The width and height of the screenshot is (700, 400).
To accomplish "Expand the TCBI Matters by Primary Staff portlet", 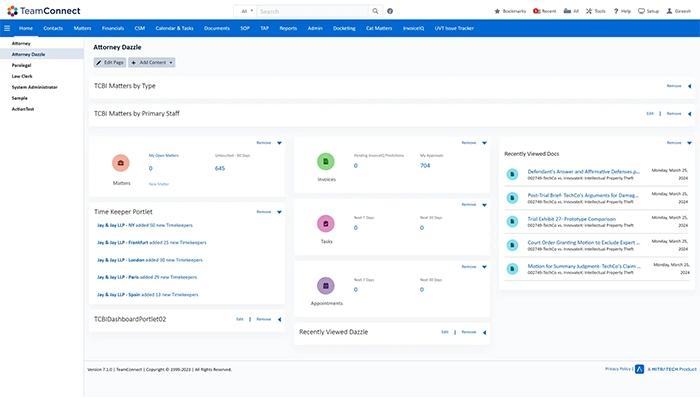I will point(690,114).
